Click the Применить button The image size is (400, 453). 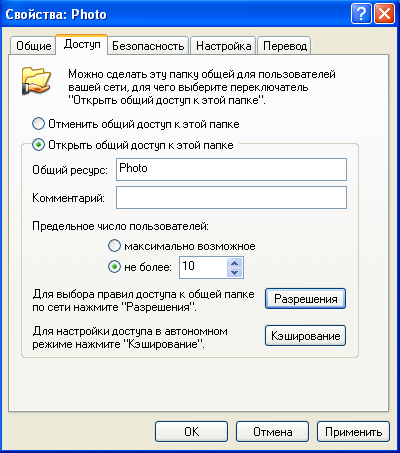pos(353,432)
